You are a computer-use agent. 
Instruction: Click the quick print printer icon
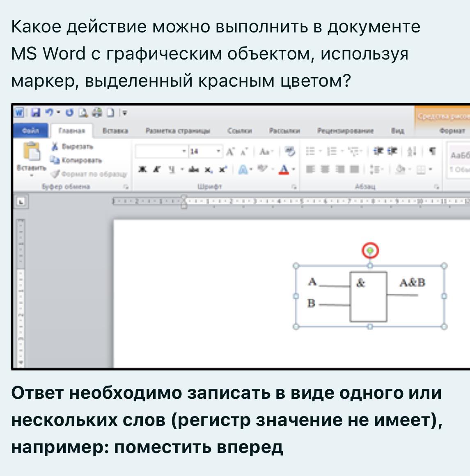(x=98, y=112)
